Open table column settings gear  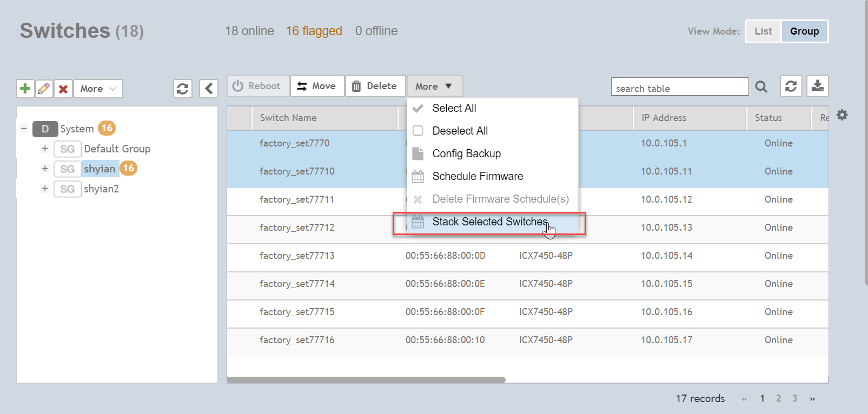[x=842, y=115]
